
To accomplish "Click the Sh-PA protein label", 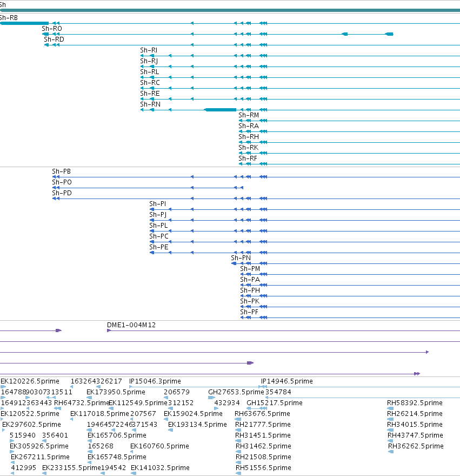I will pos(250,280).
